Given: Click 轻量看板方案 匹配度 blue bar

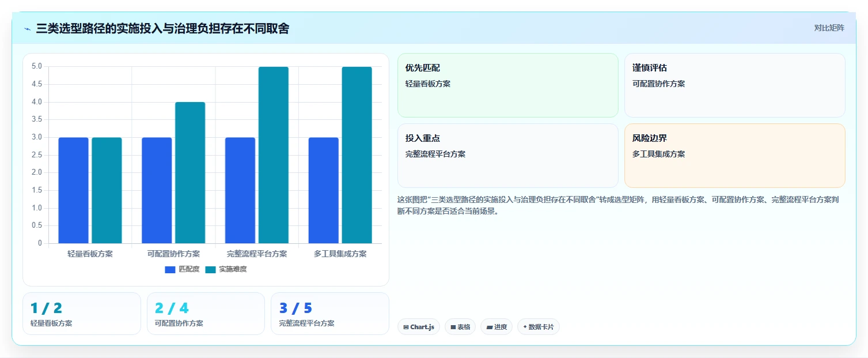Looking at the screenshot, I should click(73, 190).
